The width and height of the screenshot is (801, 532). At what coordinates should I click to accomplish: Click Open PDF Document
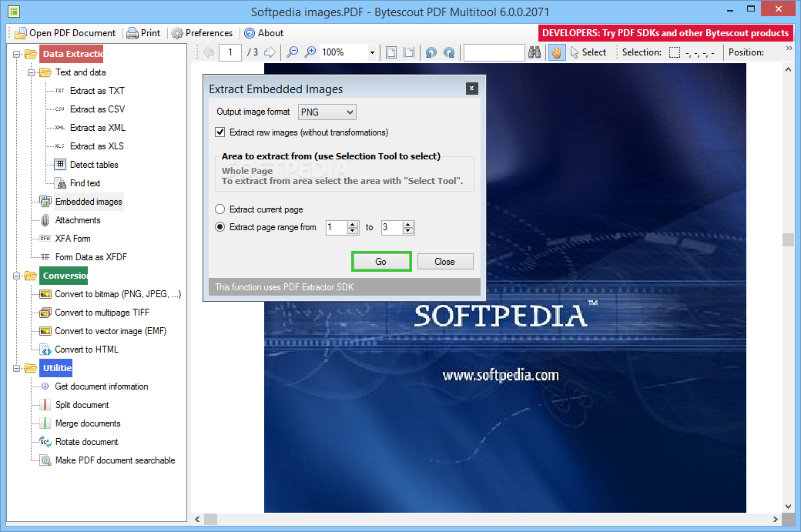[65, 33]
